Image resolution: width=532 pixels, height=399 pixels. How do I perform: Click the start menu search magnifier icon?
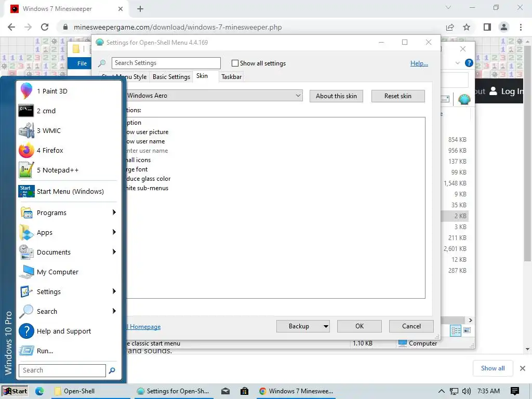(x=112, y=370)
